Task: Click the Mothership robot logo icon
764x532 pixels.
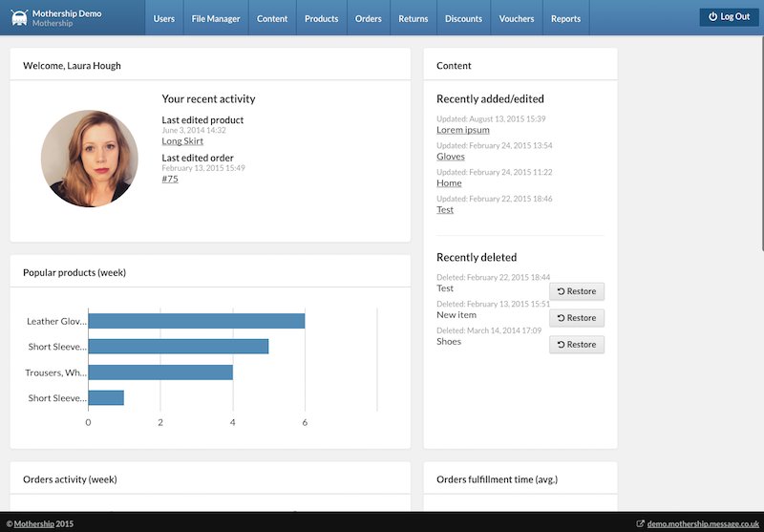Action: [19, 17]
